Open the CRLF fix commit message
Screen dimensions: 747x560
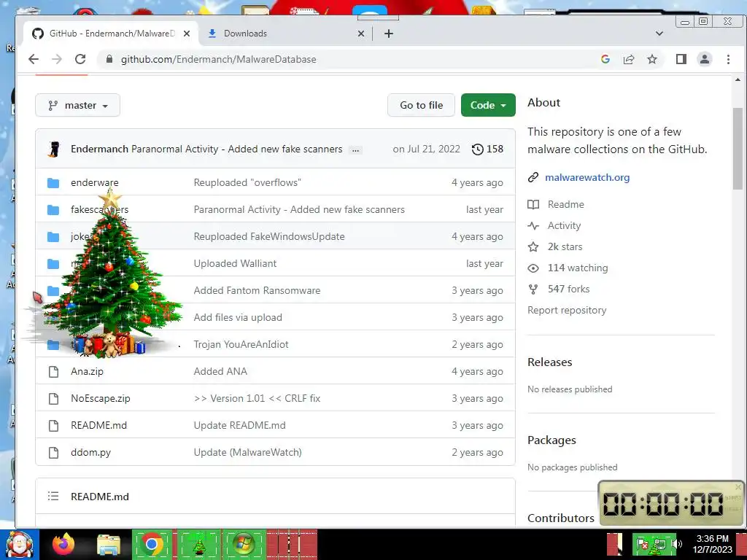point(257,399)
